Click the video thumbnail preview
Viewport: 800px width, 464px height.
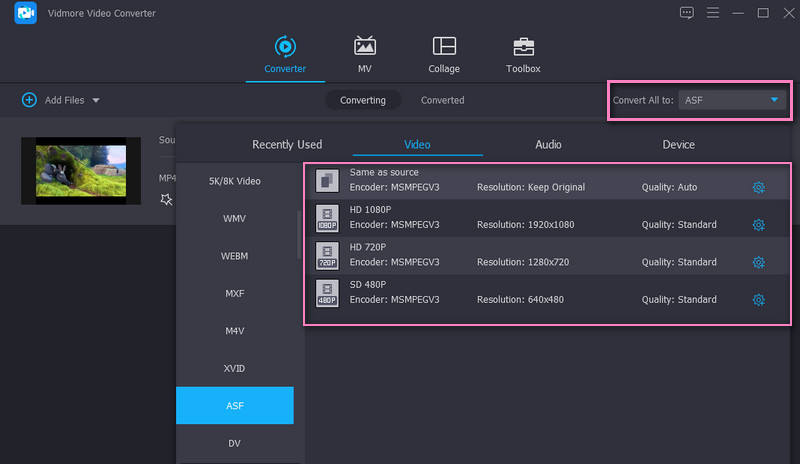tap(80, 171)
